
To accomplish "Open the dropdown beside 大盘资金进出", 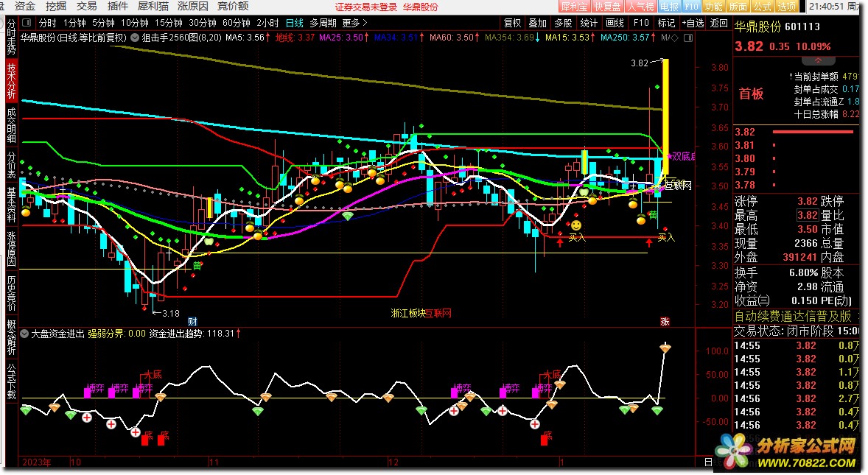I will tap(24, 334).
